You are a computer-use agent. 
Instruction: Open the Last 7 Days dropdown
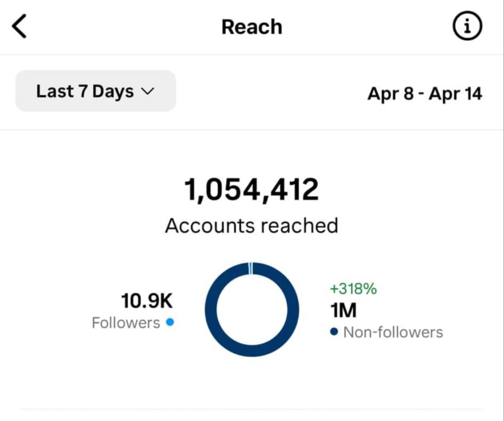[95, 91]
